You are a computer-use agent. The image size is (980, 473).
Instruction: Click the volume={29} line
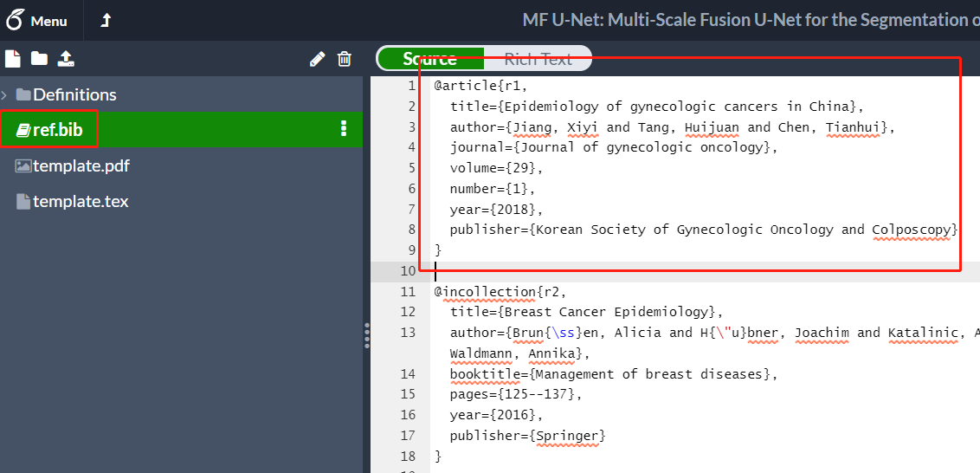[497, 168]
